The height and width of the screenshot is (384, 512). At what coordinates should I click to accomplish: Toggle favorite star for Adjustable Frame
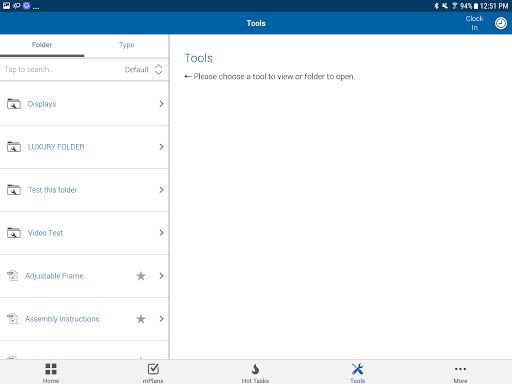(141, 276)
